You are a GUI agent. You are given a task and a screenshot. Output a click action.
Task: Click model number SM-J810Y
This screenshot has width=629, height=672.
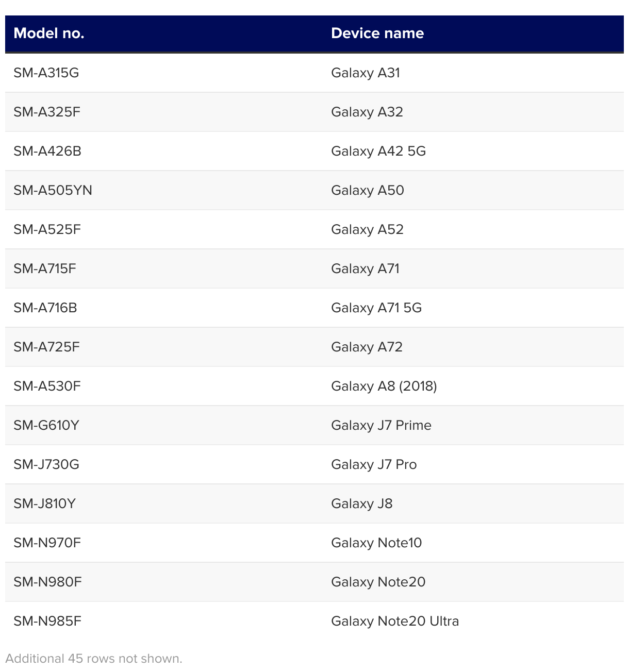point(45,503)
